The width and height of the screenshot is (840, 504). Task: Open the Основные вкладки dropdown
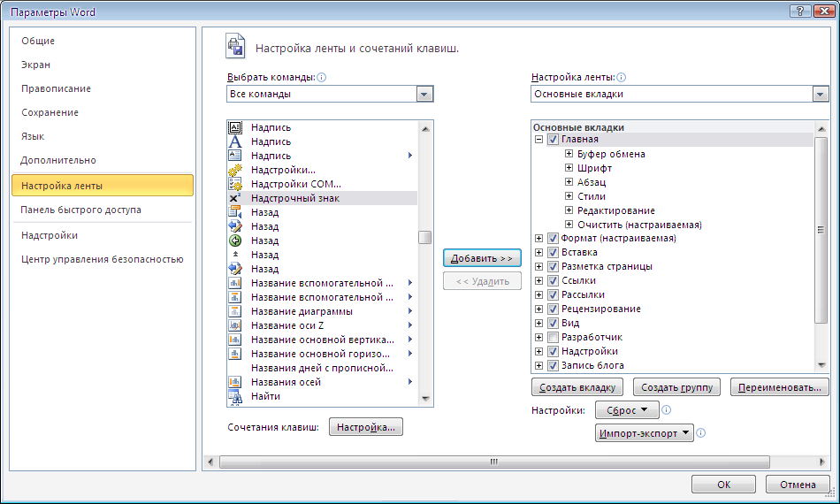[x=821, y=95]
